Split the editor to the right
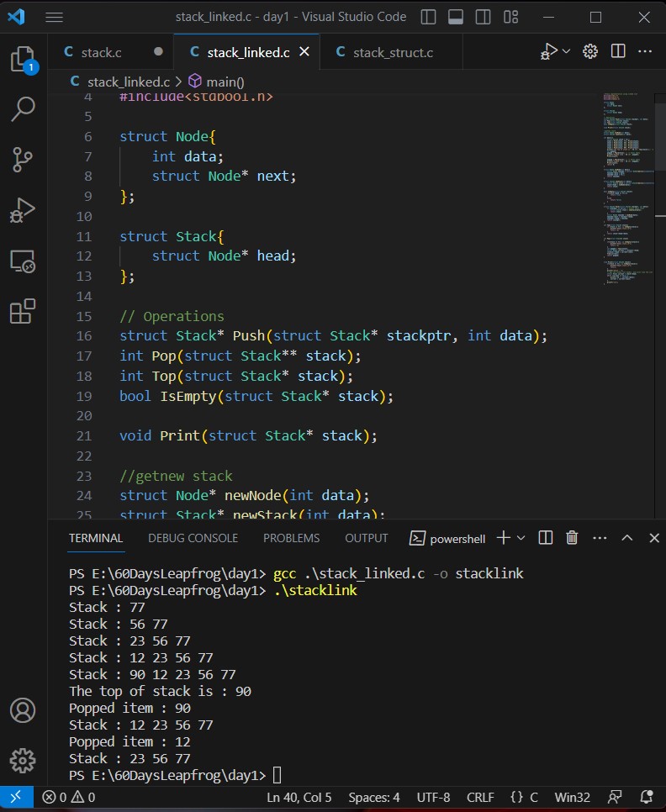 618,51
